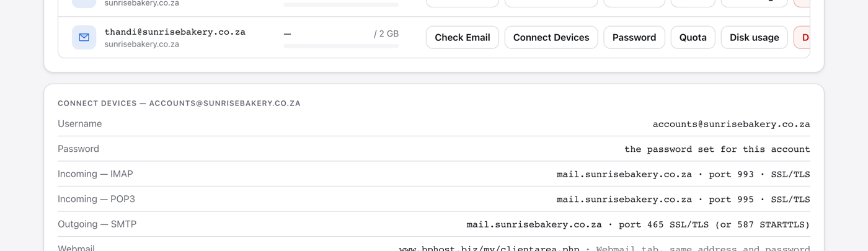Click the Username label
This screenshot has height=251, width=868.
[79, 124]
